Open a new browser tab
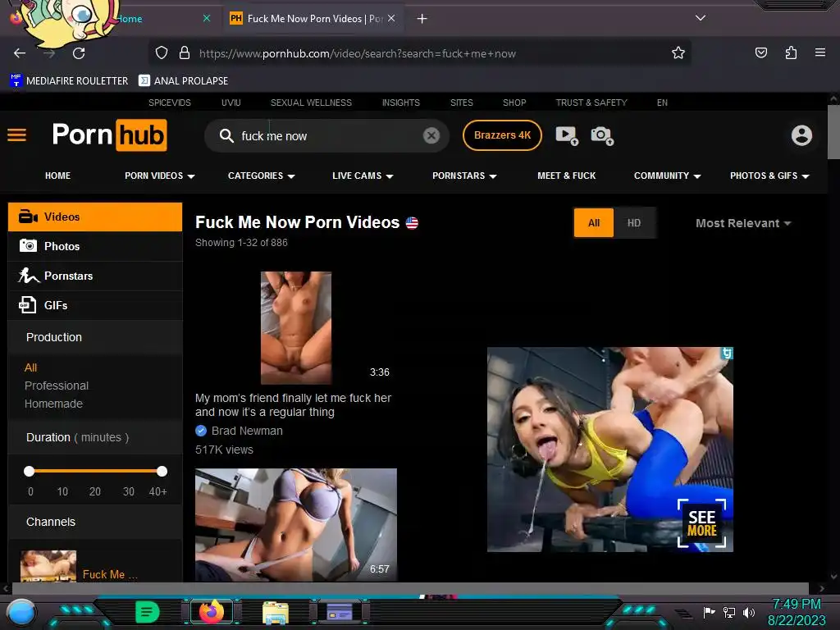The width and height of the screenshot is (840, 630). (422, 19)
